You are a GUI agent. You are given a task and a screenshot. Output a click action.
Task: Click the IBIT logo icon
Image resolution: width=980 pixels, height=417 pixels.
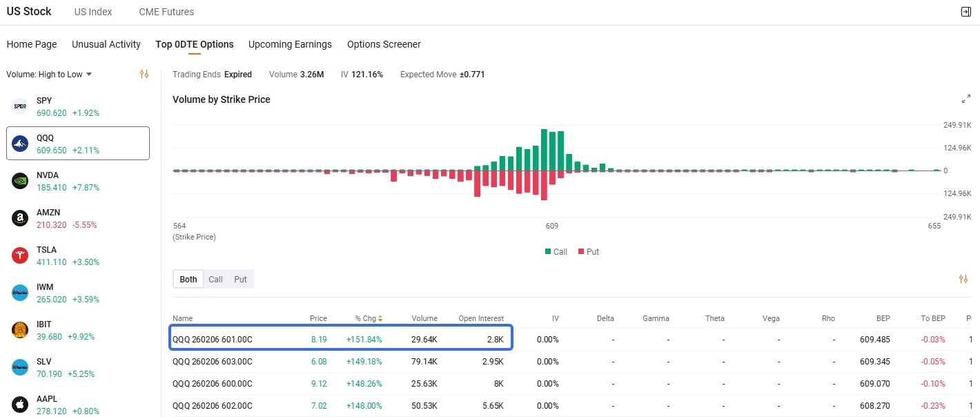coord(20,330)
